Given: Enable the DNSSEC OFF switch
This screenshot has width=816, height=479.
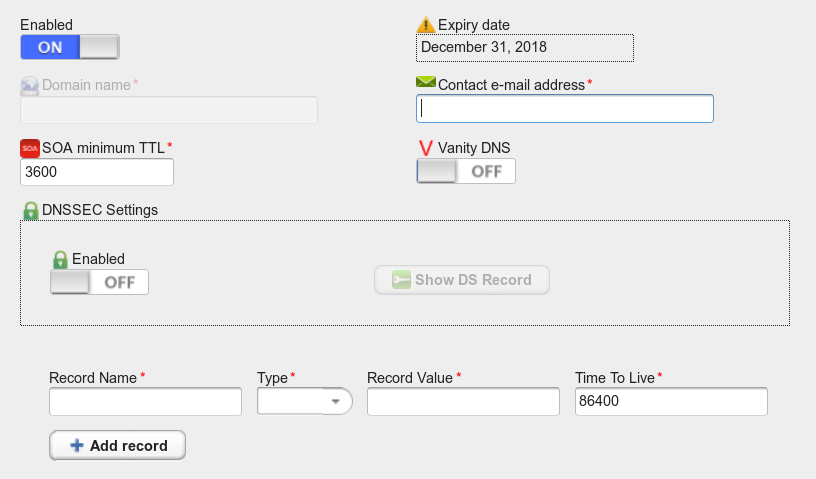Looking at the screenshot, I should pyautogui.click(x=99, y=282).
